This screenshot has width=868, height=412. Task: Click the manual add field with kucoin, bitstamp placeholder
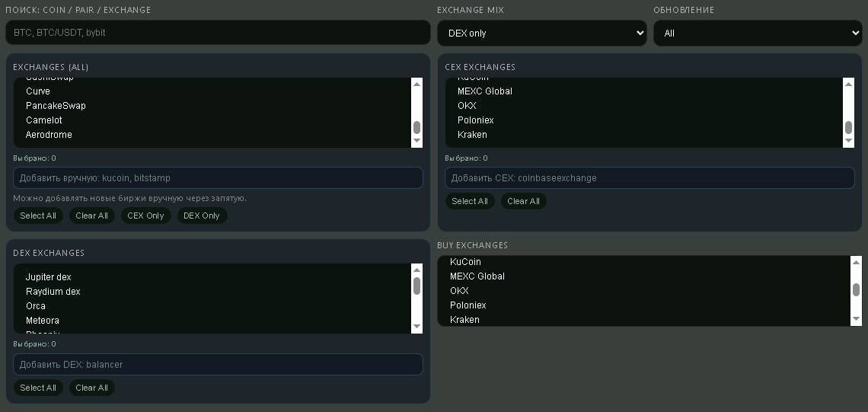tap(218, 177)
